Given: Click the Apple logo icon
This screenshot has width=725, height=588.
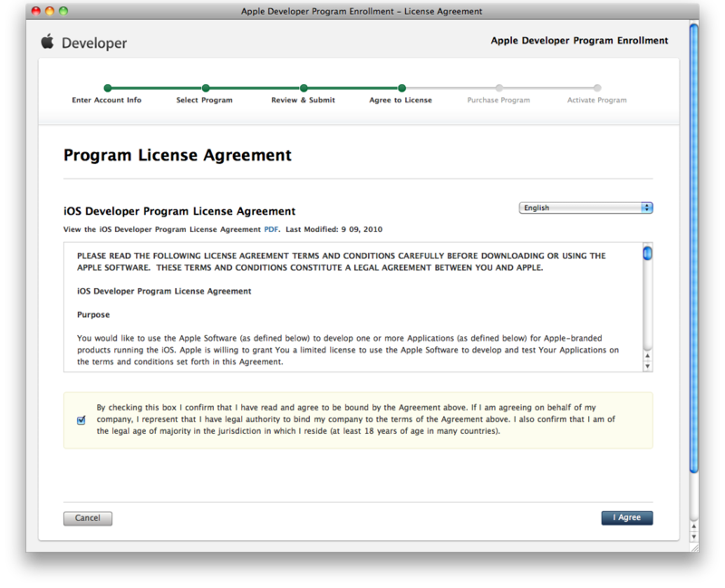Looking at the screenshot, I should [47, 42].
